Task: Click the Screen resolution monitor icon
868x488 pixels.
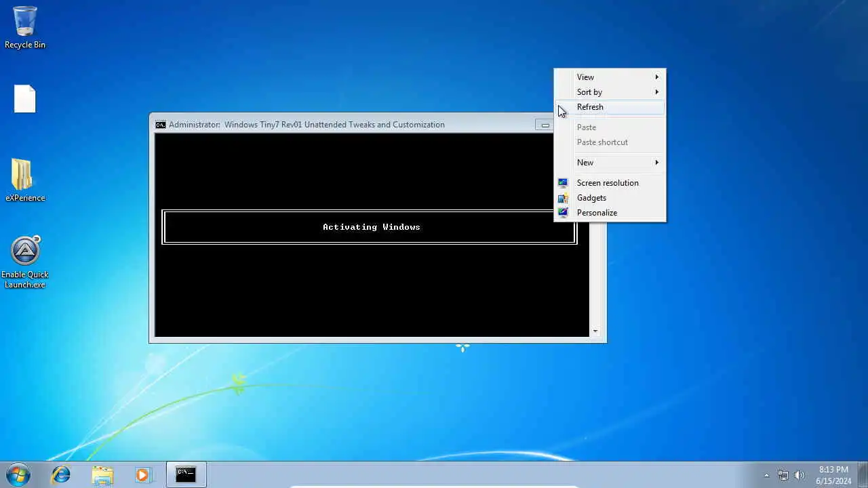Action: pos(563,183)
